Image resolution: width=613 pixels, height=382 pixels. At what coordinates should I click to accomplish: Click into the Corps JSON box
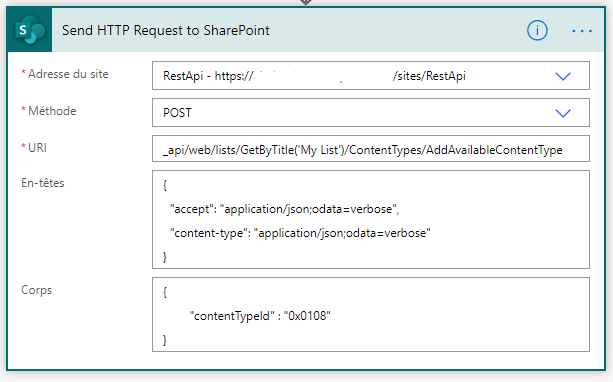click(371, 314)
